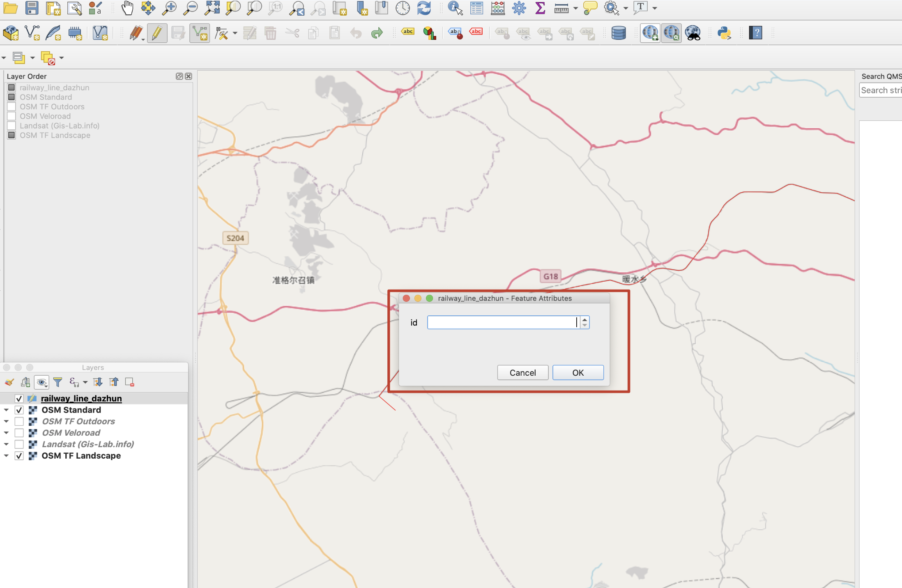Show statistical summary with the sigma icon
This screenshot has width=902, height=588.
pos(540,8)
